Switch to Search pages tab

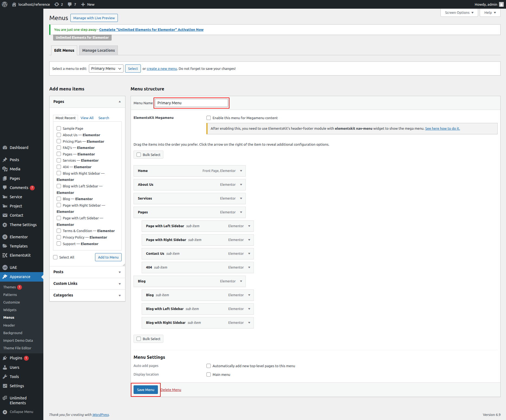[104, 118]
